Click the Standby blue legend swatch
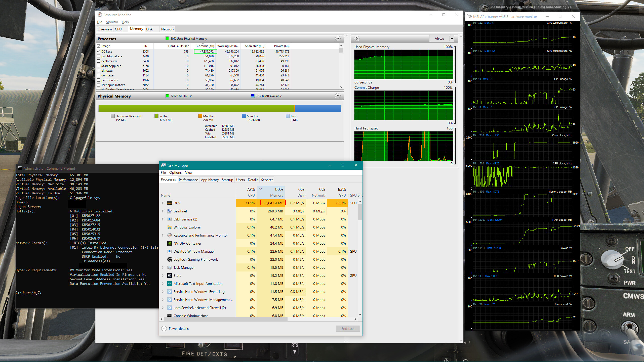The image size is (644, 362). [244, 116]
